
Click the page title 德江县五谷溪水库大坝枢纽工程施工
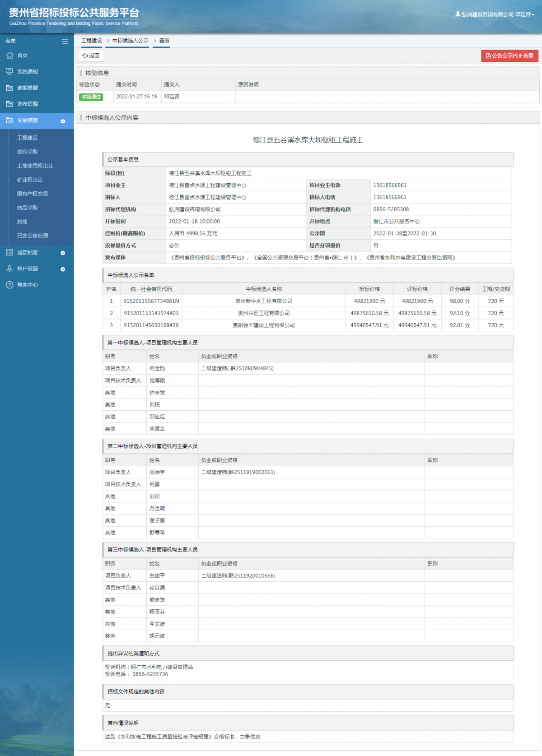(x=308, y=140)
